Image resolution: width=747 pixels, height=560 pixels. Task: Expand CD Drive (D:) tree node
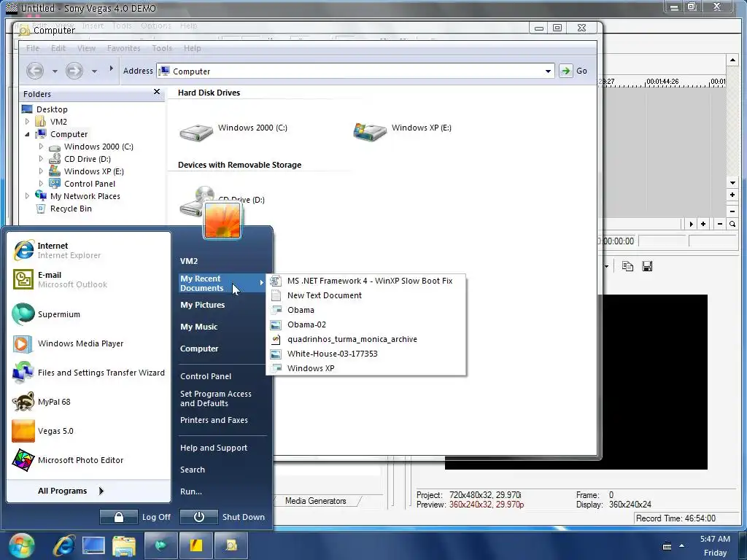41,159
